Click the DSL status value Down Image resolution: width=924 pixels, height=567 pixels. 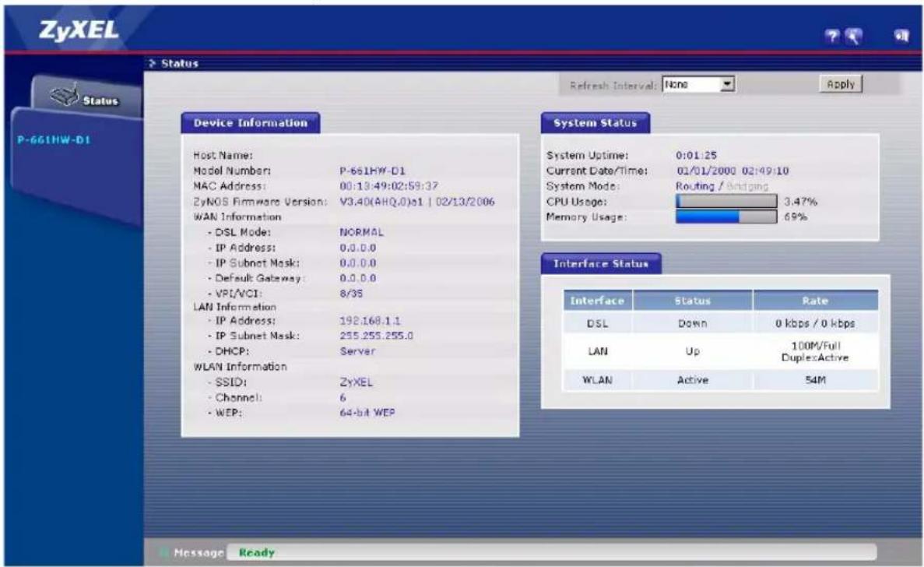[x=692, y=323]
